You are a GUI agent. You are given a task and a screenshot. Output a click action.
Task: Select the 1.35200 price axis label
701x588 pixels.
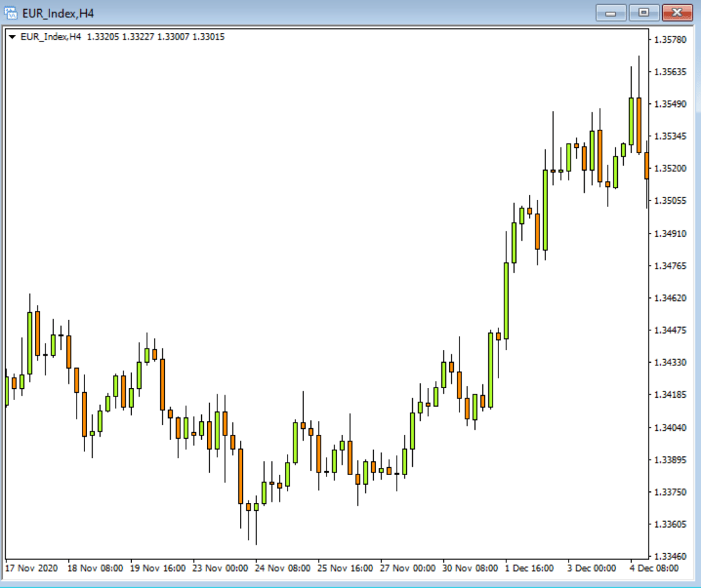point(670,168)
